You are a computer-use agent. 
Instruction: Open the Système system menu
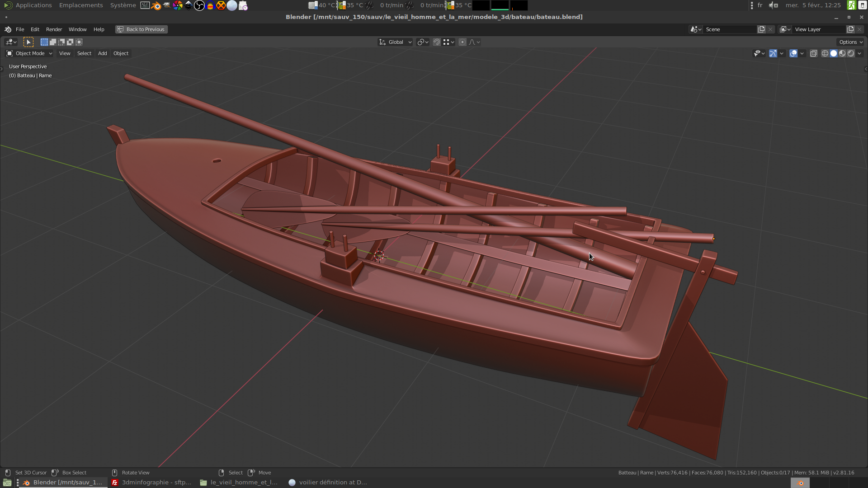click(123, 5)
